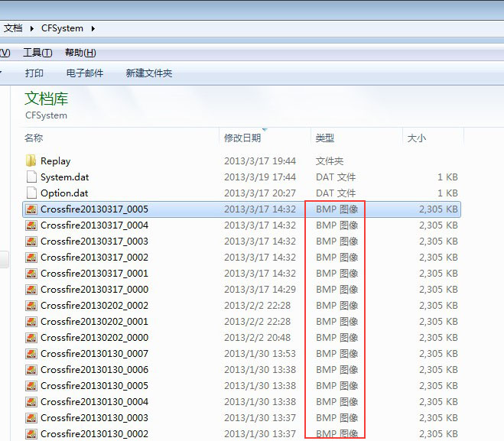The width and height of the screenshot is (504, 441).
Task: Go to 文档 in the address breadcrumb
Action: 13,28
